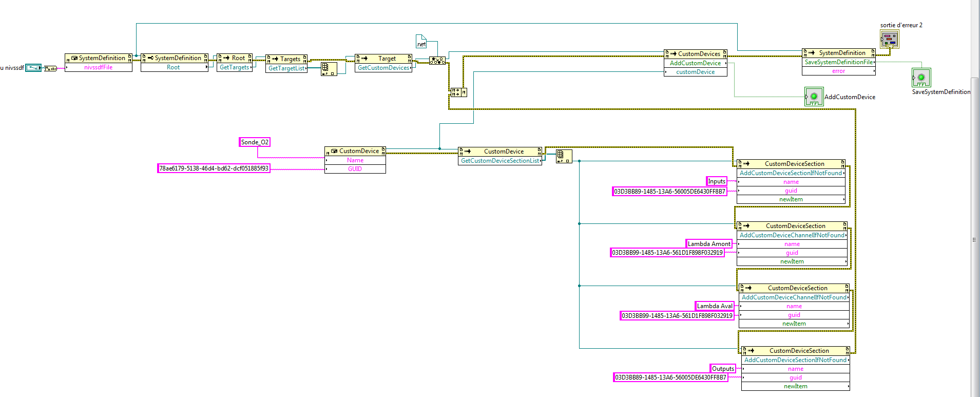Click SystemDefinition constructor node header above nivssdfFile
980x397 pixels.
click(x=99, y=58)
